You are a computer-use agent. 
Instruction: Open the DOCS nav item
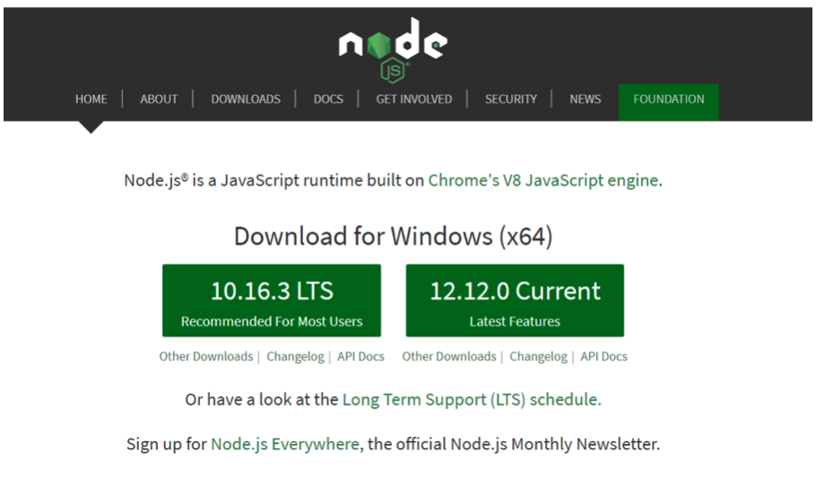328,99
